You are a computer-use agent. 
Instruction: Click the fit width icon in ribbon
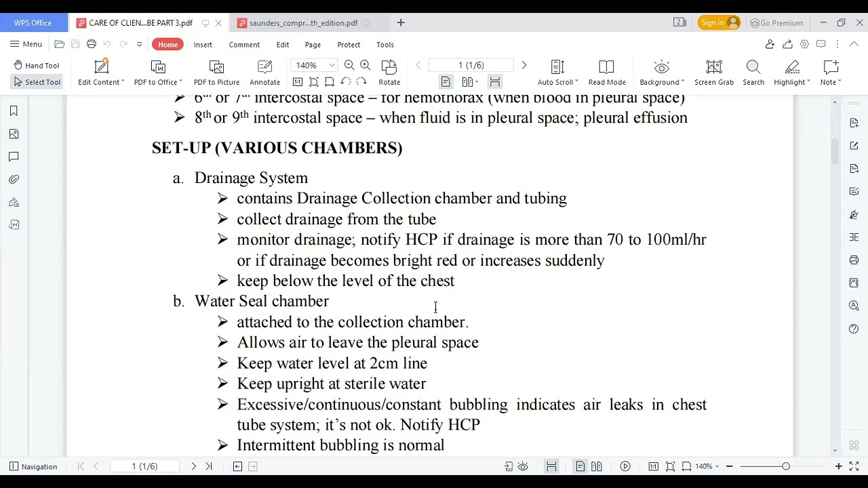pos(330,82)
